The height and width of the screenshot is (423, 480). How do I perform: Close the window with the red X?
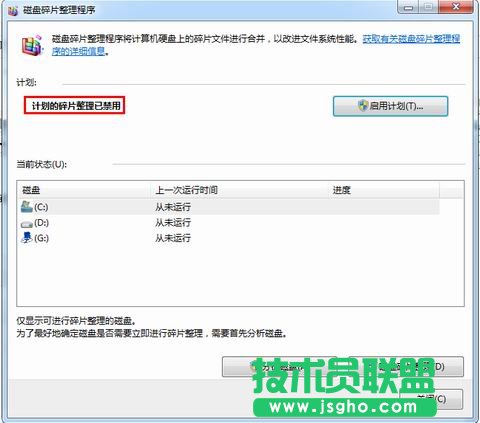(x=456, y=7)
